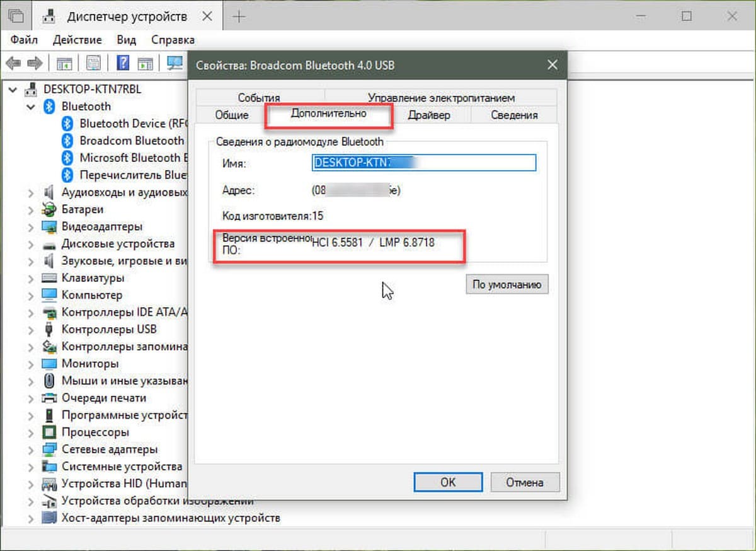756x551 pixels.
Task: Switch to the Драйвер tab
Action: [x=428, y=115]
